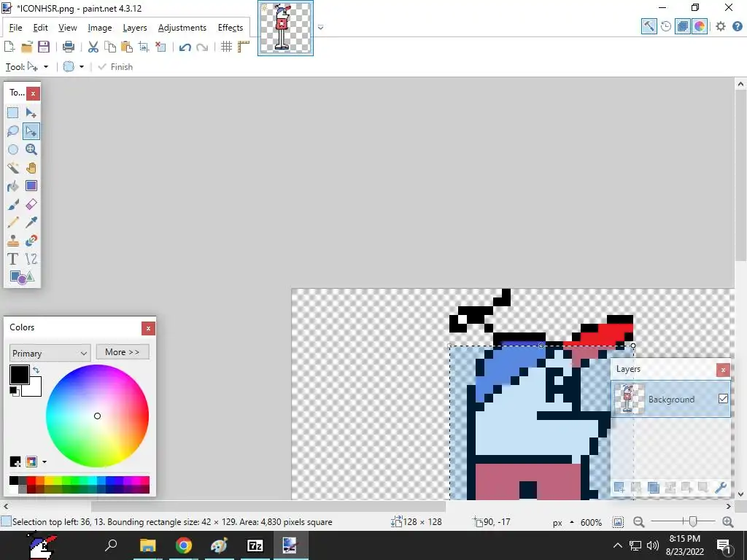Image resolution: width=747 pixels, height=560 pixels.
Task: Select the Recolor tool
Action: (x=31, y=241)
